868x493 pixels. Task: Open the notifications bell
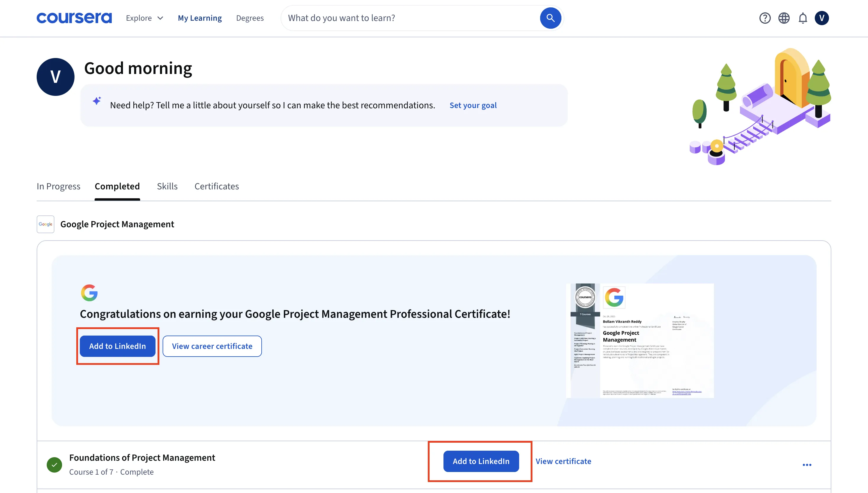803,18
